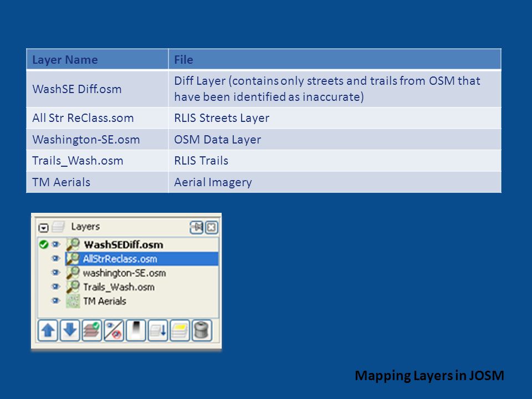
Task: Click the 'Layer Name' table header
Action: [98, 59]
